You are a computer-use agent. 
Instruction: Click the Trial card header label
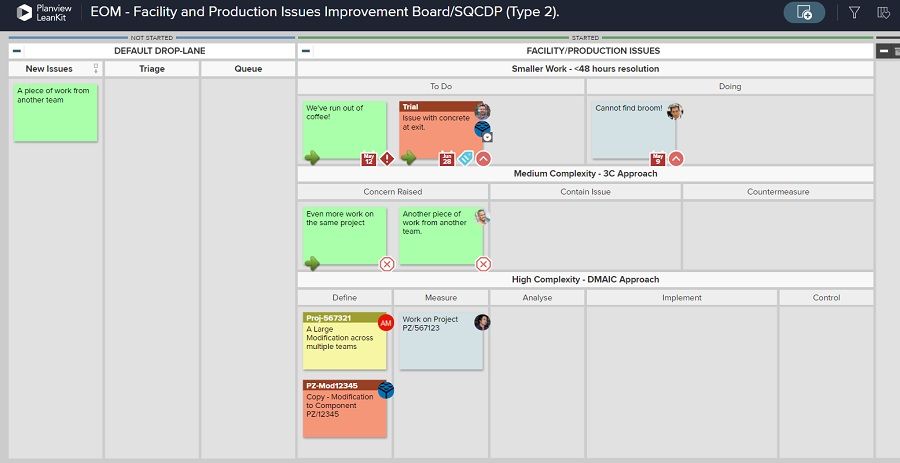(x=410, y=107)
